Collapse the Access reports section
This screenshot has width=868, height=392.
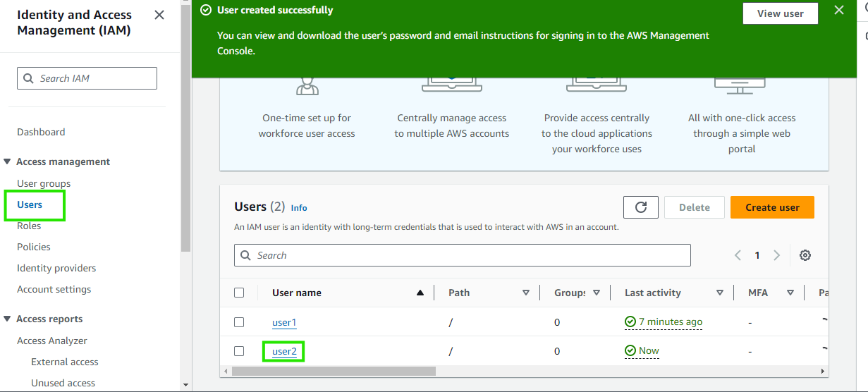(x=7, y=319)
